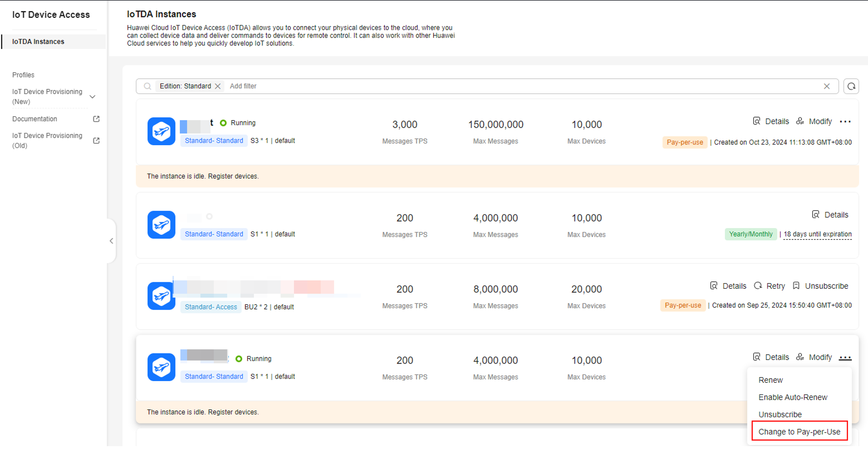The height and width of the screenshot is (457, 868).
Task: Click external link icon for Provisioning (Old)
Action: (x=96, y=140)
